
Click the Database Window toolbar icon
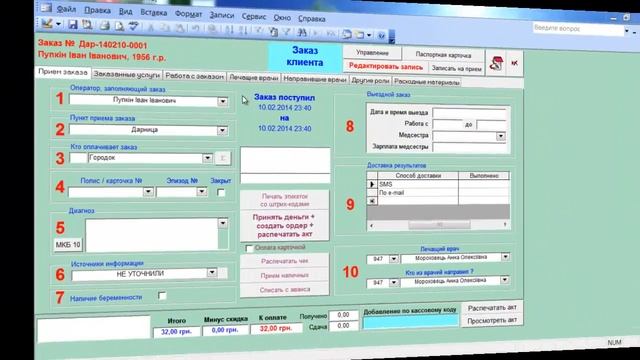[x=347, y=34]
